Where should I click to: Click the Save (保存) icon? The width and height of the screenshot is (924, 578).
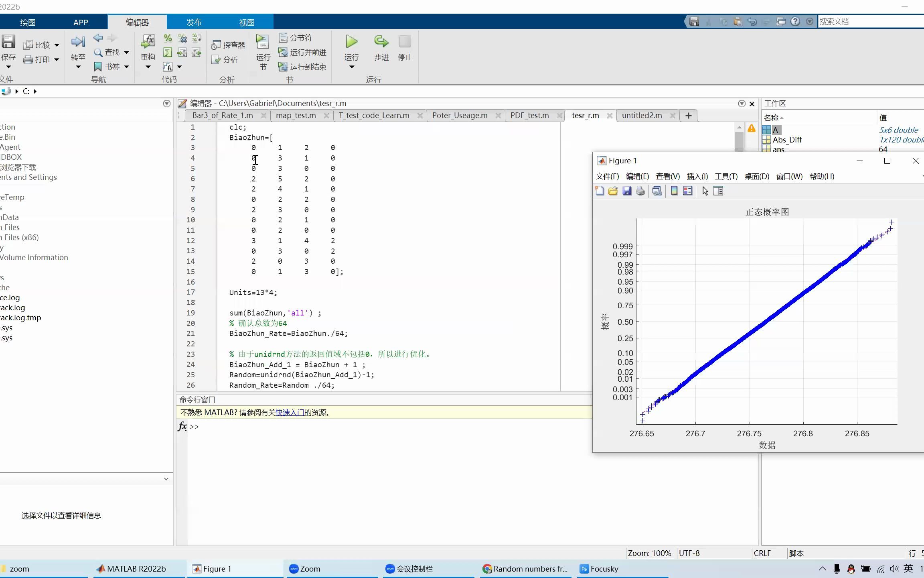pyautogui.click(x=8, y=41)
